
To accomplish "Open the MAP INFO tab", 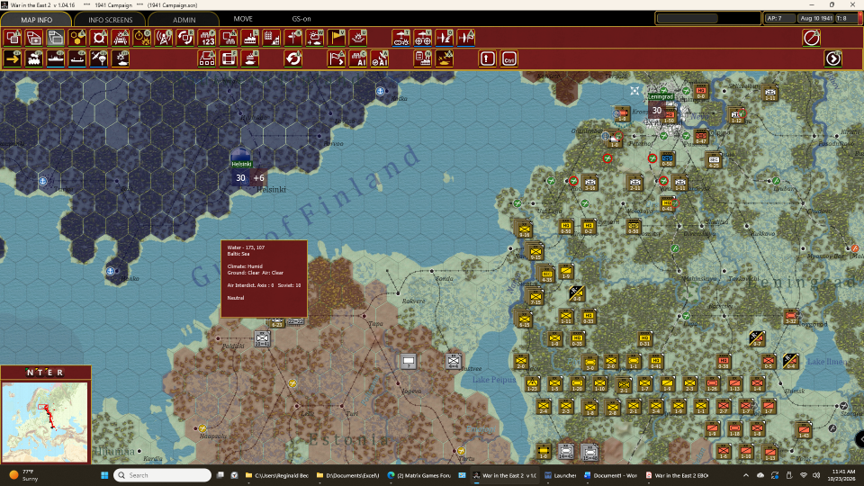I will coord(36,19).
